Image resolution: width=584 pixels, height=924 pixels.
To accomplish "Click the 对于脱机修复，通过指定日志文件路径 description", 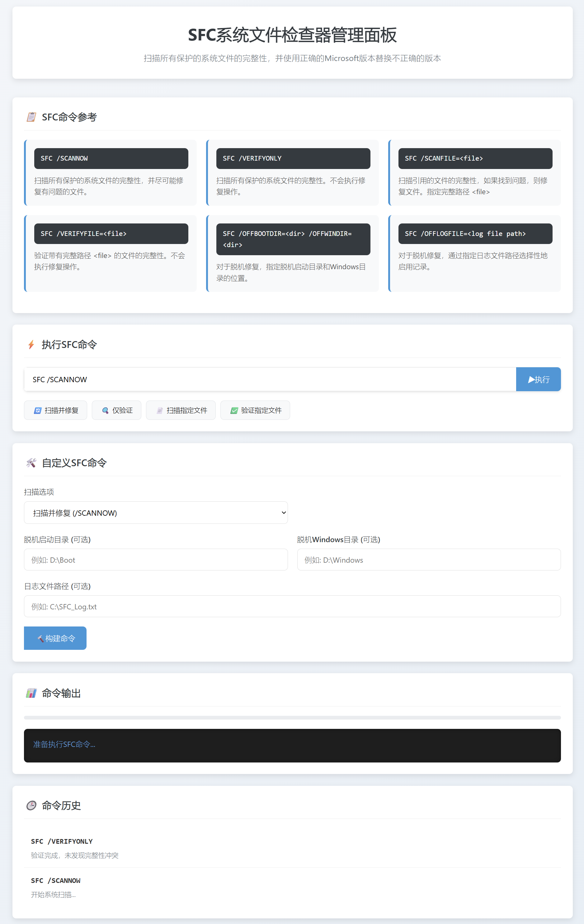I will point(473,261).
